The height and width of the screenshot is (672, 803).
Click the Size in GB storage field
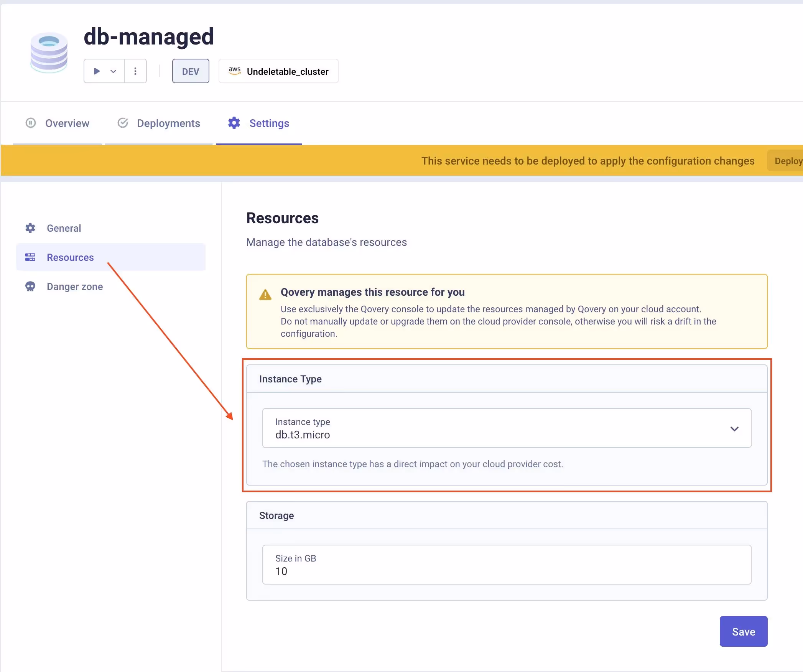point(506,565)
